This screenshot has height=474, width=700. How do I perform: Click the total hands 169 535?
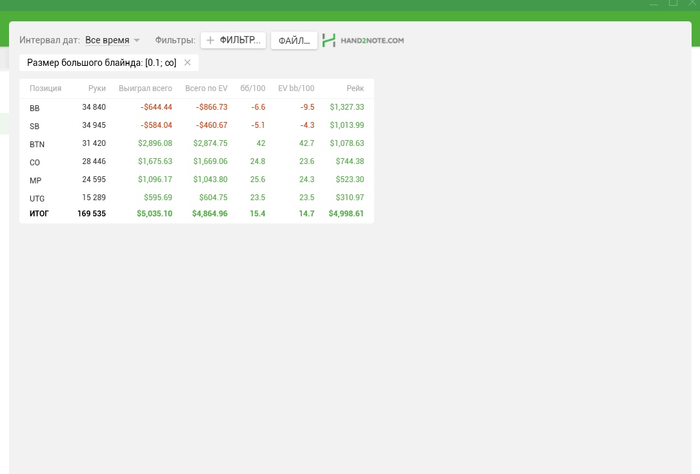[x=92, y=214]
